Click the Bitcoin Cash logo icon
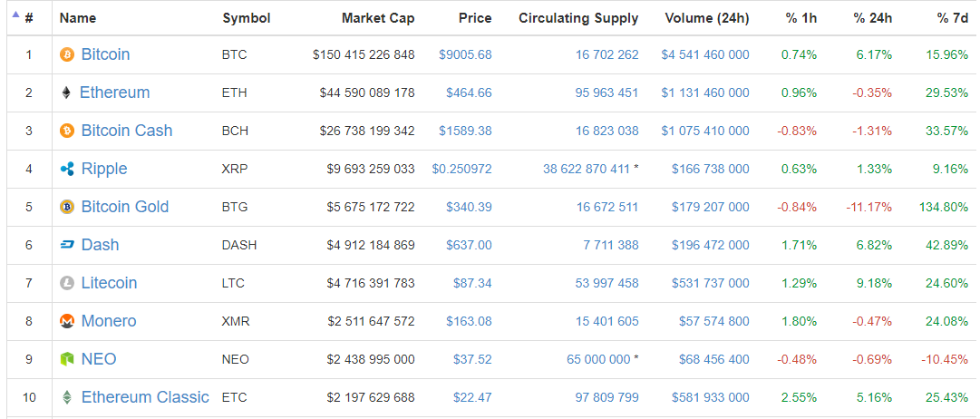The height and width of the screenshot is (419, 980). [x=66, y=132]
